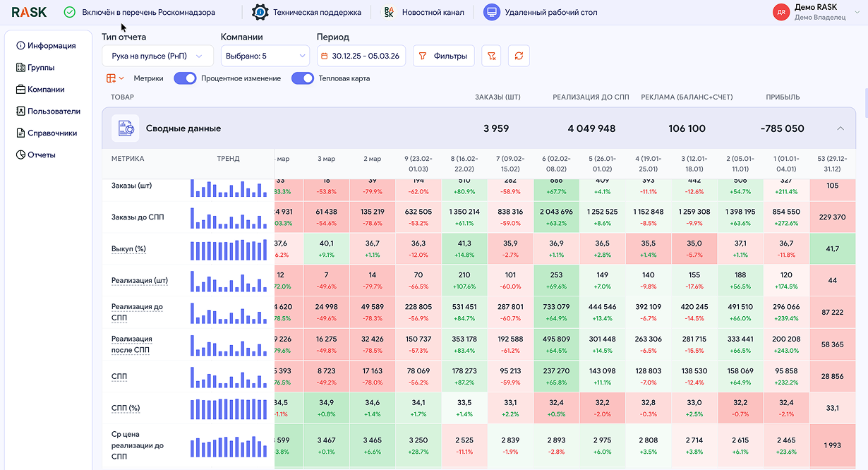Click the Период date range field
This screenshot has height=470, width=868.
click(361, 56)
